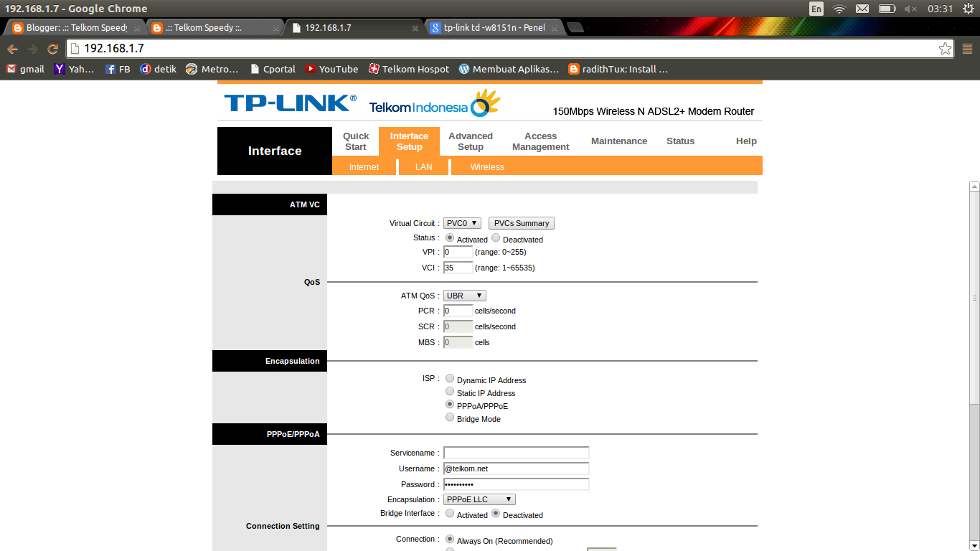Open the mail envelope indicator

click(862, 9)
